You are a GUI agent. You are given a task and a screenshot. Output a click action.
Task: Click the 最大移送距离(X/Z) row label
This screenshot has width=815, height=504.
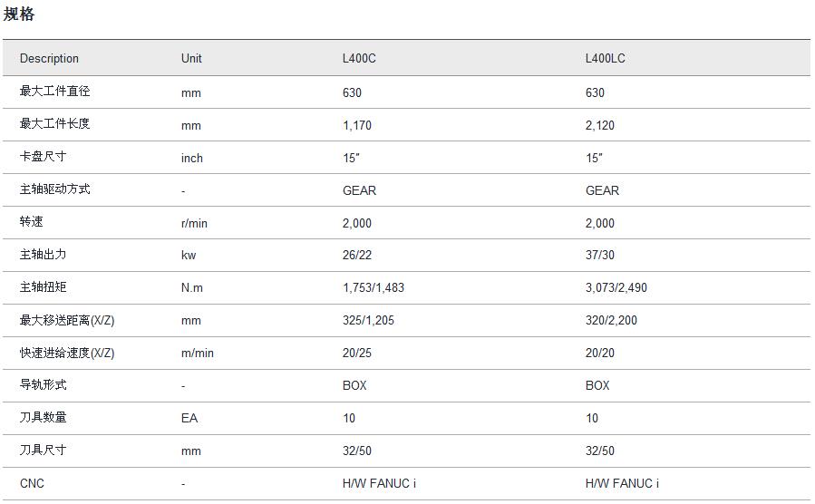[x=67, y=320]
